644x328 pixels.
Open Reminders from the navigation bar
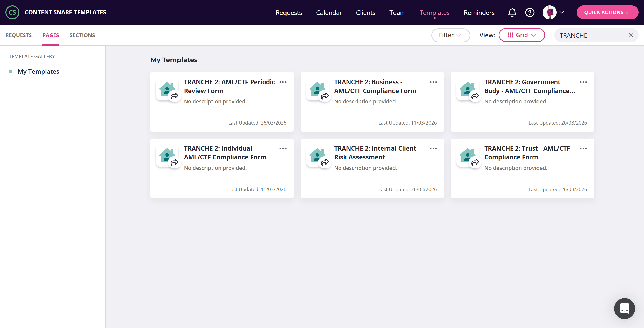[x=479, y=13]
